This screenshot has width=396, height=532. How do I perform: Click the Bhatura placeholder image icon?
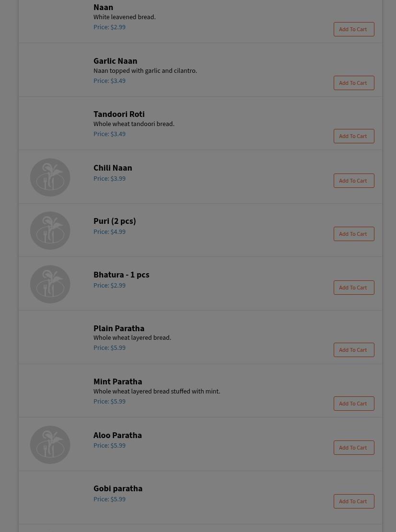click(50, 284)
